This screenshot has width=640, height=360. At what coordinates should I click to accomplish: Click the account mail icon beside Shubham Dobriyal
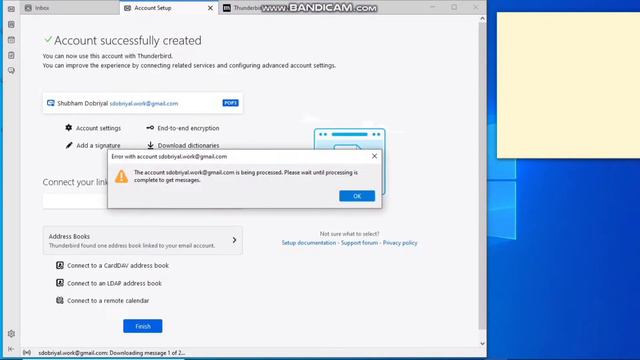[51, 103]
